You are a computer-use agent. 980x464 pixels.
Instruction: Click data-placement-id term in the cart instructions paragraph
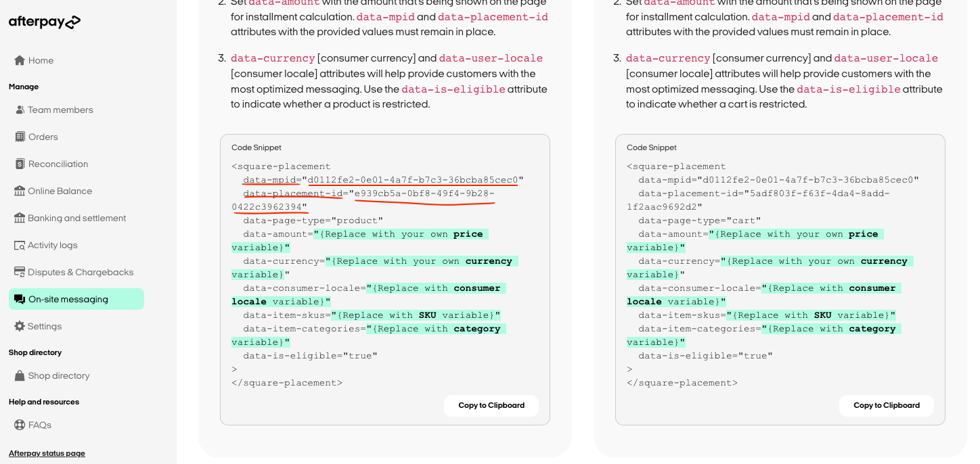888,17
